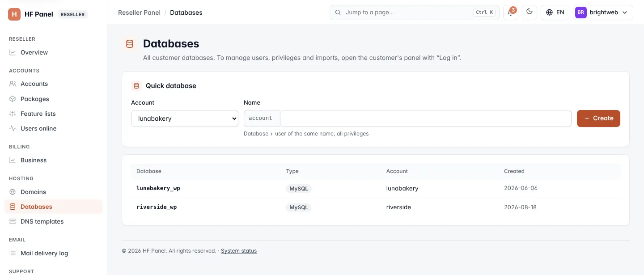
Task: Open Business in sidebar
Action: tap(53, 160)
